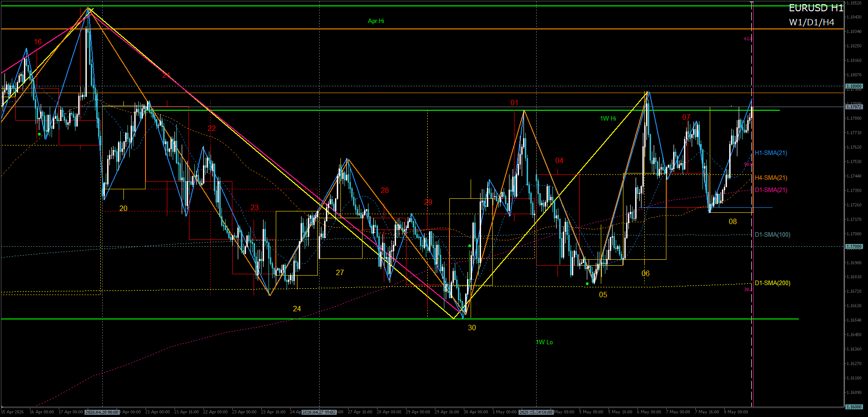
Task: Click the EURUSD H1 chart title label
Action: coord(816,8)
